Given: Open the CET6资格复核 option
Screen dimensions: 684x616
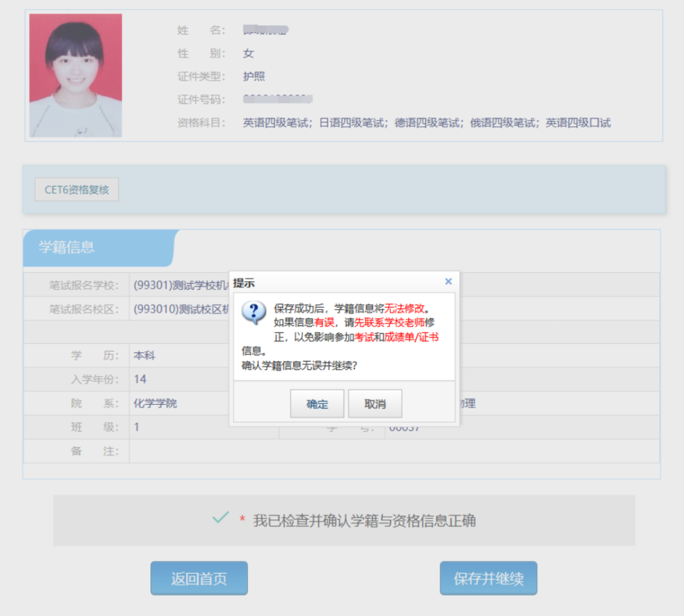Looking at the screenshot, I should pyautogui.click(x=77, y=190).
